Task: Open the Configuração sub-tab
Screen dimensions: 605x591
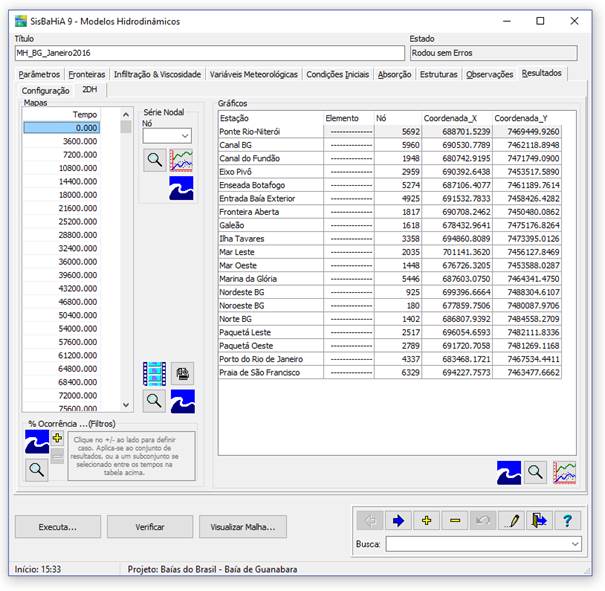Action: tap(46, 91)
